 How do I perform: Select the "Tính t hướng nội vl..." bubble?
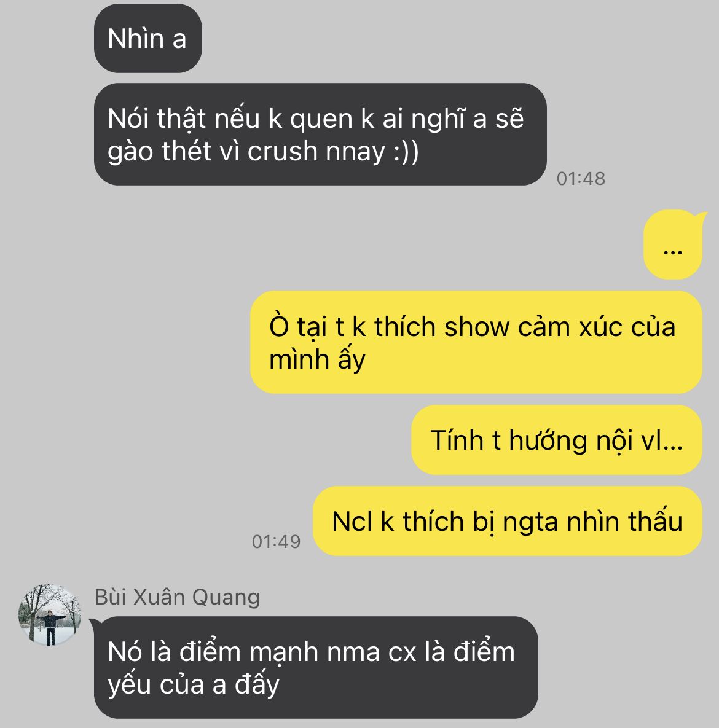point(556,440)
